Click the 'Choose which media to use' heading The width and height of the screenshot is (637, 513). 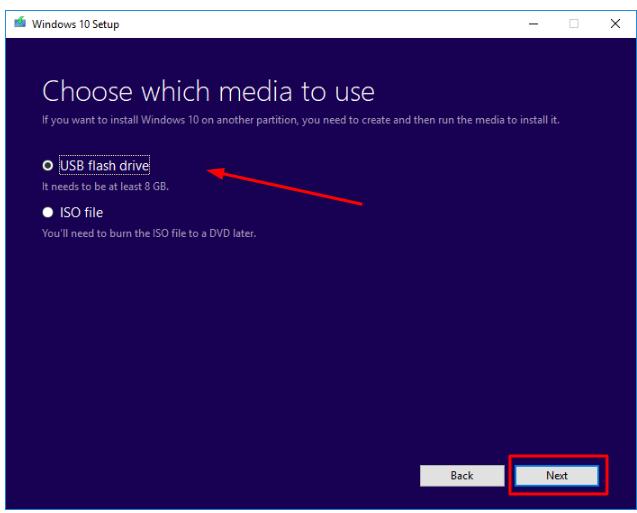pos(208,92)
